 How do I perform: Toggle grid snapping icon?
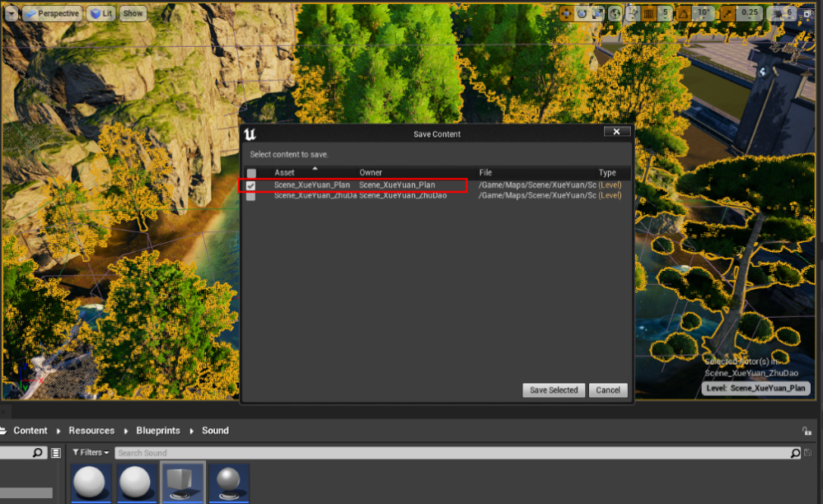click(648, 14)
